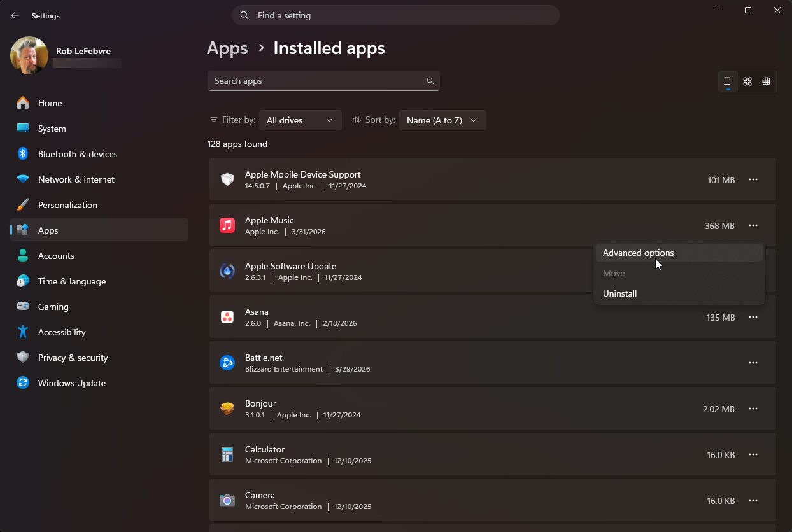This screenshot has width=792, height=532.
Task: Click the Camera app name
Action: coord(260,495)
